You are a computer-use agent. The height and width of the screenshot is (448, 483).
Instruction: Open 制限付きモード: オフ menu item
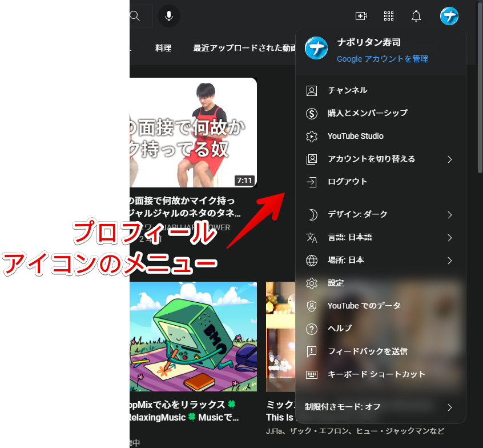pos(380,407)
